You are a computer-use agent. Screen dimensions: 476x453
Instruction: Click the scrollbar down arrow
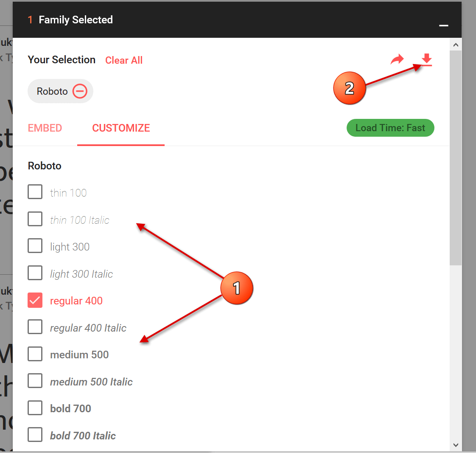(455, 445)
